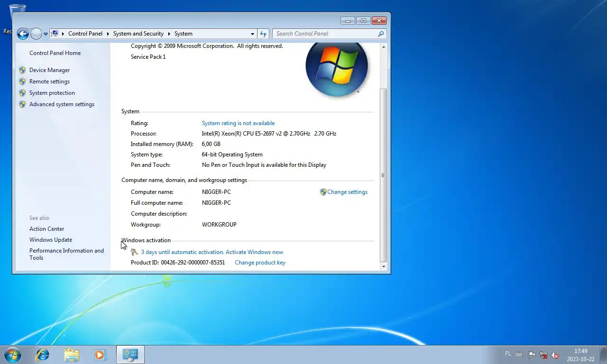The width and height of the screenshot is (607, 364).
Task: Click Activate Windows now link
Action: (254, 252)
